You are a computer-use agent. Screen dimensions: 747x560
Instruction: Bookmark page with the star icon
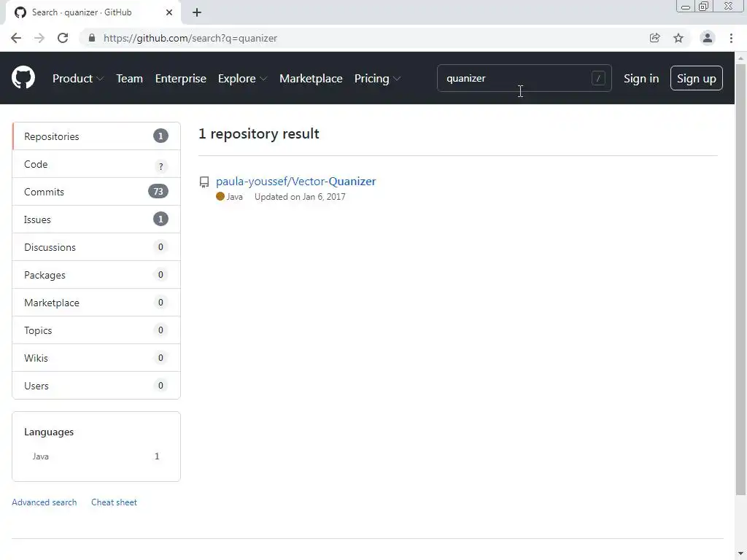click(x=678, y=38)
